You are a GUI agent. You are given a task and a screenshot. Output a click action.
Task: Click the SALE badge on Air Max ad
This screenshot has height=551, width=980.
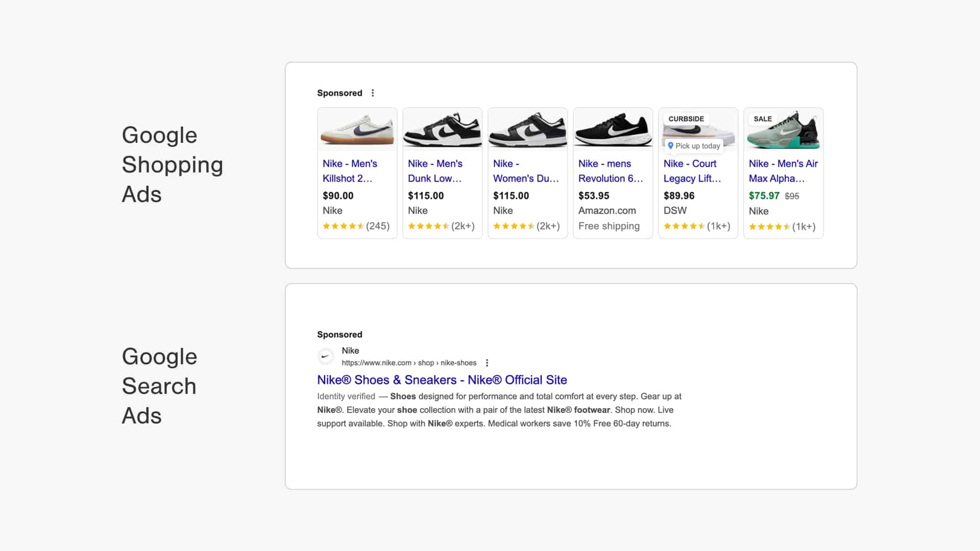[763, 119]
